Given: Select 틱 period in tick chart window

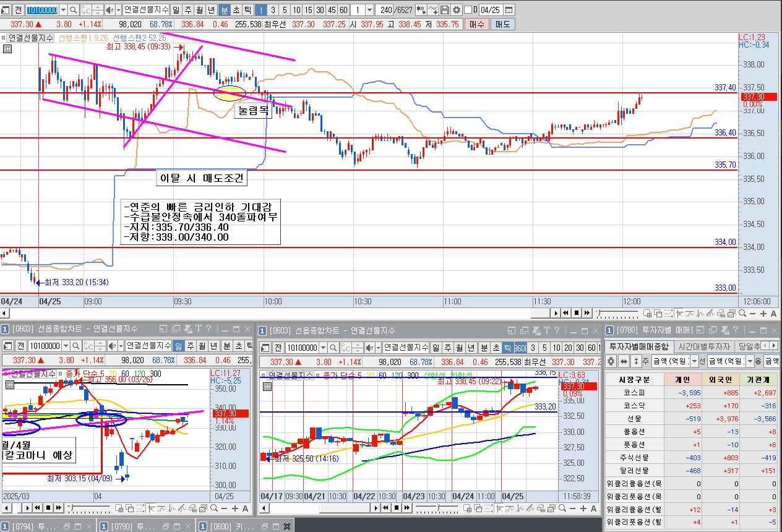Looking at the screenshot, I should (507, 347).
